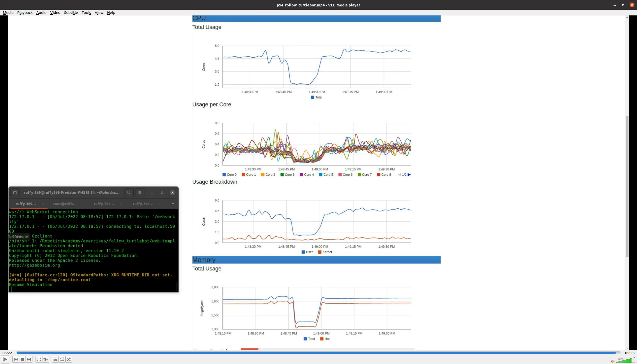Show extended settings and effects
Image resolution: width=637 pixels, height=364 pixels.
pyautogui.click(x=46, y=359)
